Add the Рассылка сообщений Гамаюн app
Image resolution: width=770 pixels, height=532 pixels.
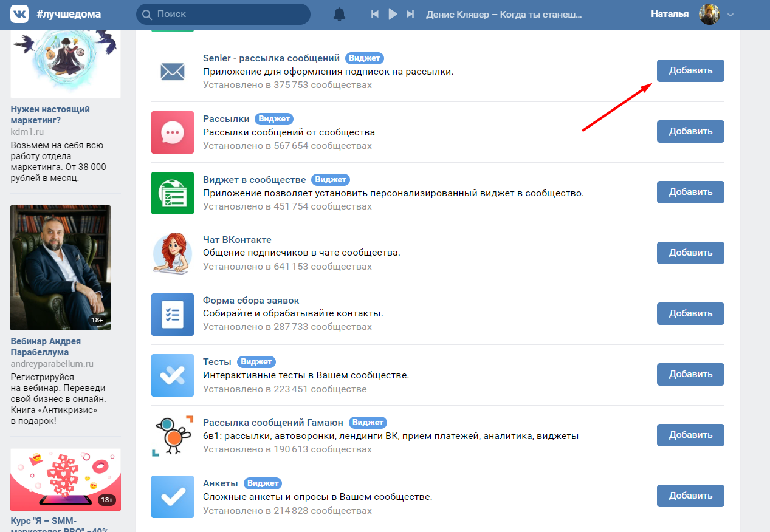690,435
